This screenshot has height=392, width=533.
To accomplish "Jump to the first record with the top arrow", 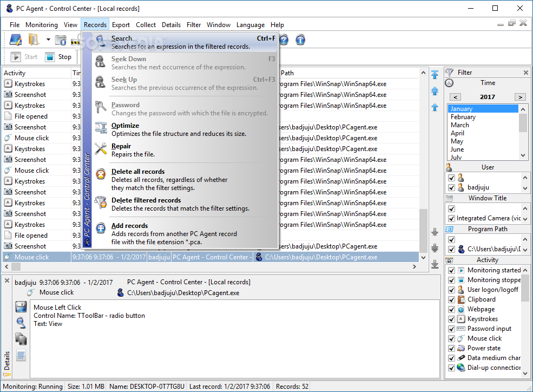I will point(435,75).
